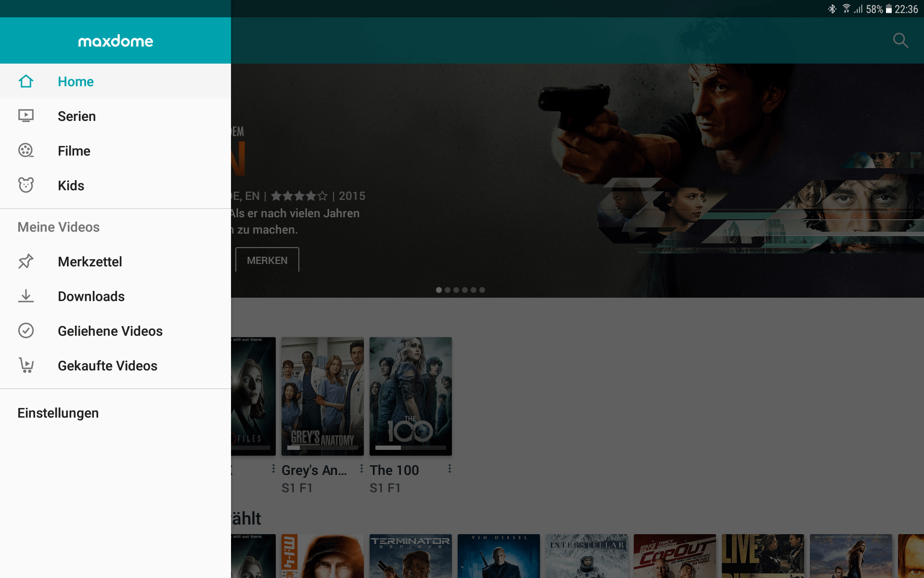Tap the Merkzettel pin icon

(26, 262)
